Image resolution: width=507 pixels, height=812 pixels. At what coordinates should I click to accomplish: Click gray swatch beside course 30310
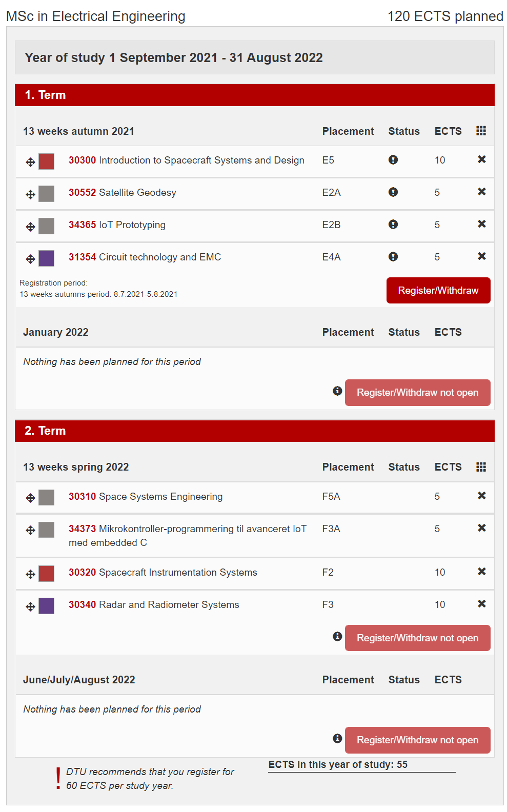click(x=47, y=497)
